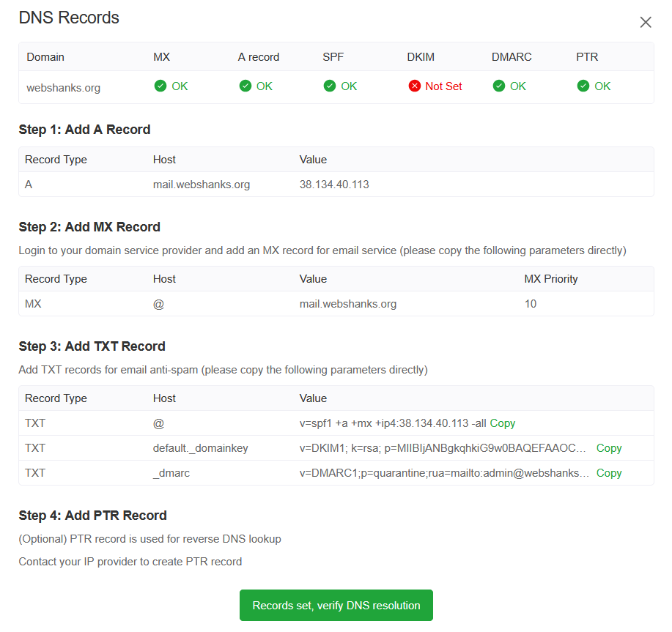Image resolution: width=672 pixels, height=632 pixels.
Task: Click the SPF row '@' host cell
Action: pyautogui.click(x=158, y=423)
